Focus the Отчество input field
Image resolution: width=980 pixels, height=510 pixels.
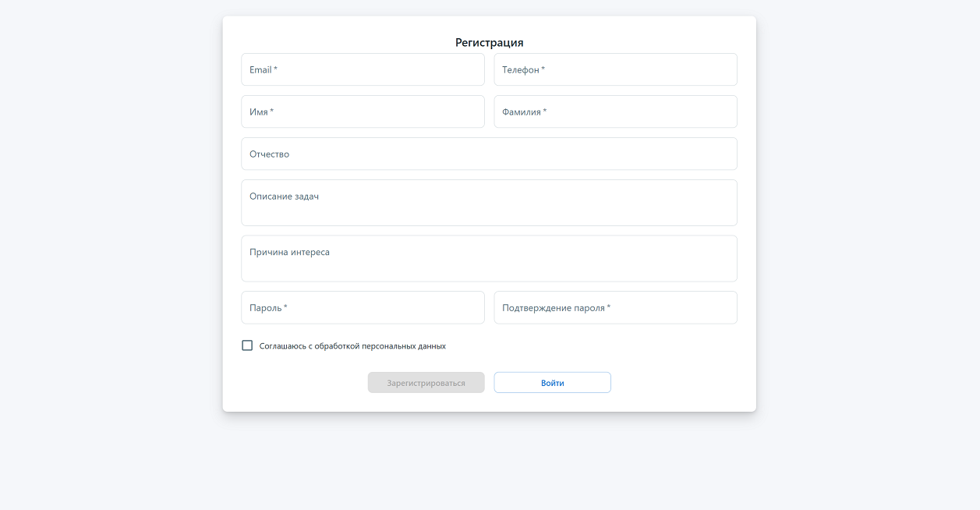489,154
